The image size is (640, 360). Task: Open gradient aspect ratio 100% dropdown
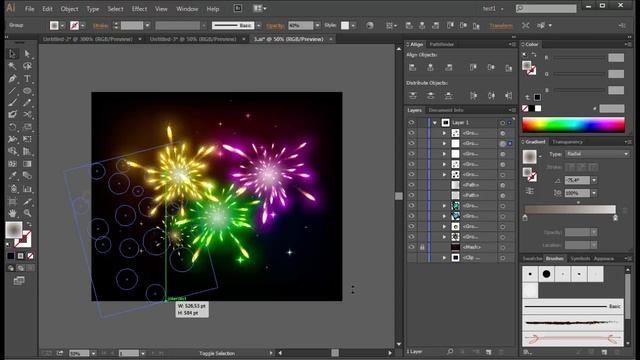tap(594, 193)
